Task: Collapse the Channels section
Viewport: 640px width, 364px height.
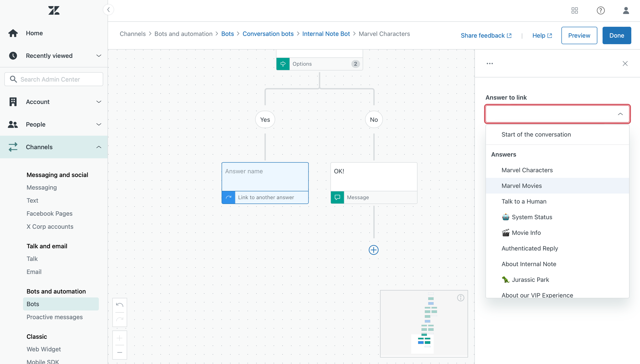Action: [x=99, y=147]
